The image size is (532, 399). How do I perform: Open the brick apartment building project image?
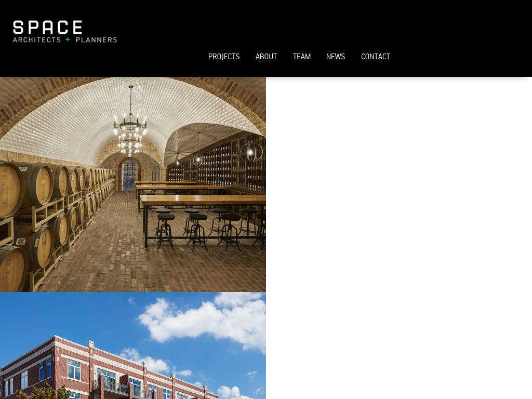[x=132, y=345]
